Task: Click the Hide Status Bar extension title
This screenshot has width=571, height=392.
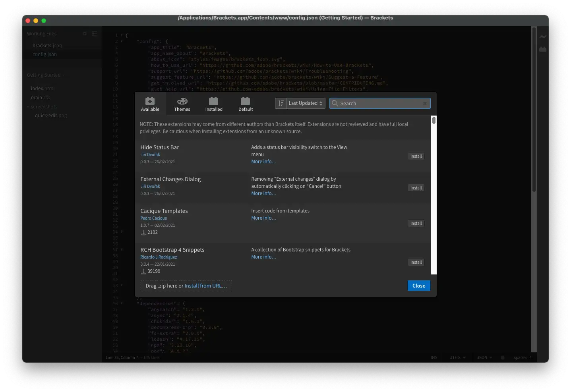Action: tap(160, 147)
